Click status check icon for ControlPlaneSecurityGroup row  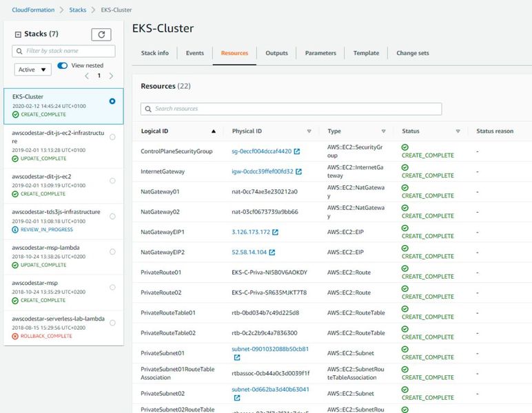tap(405, 147)
